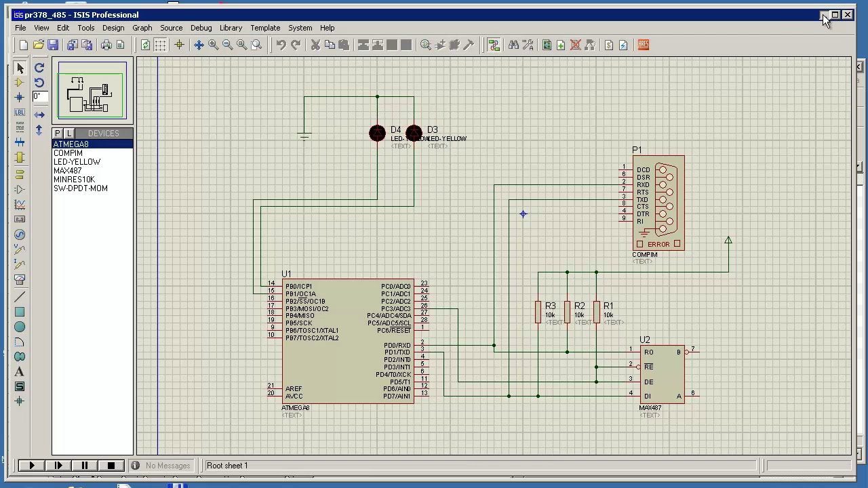Screen dimensions: 868x488
Task: Select the 2D Graphics Circle tool
Action: (20, 327)
